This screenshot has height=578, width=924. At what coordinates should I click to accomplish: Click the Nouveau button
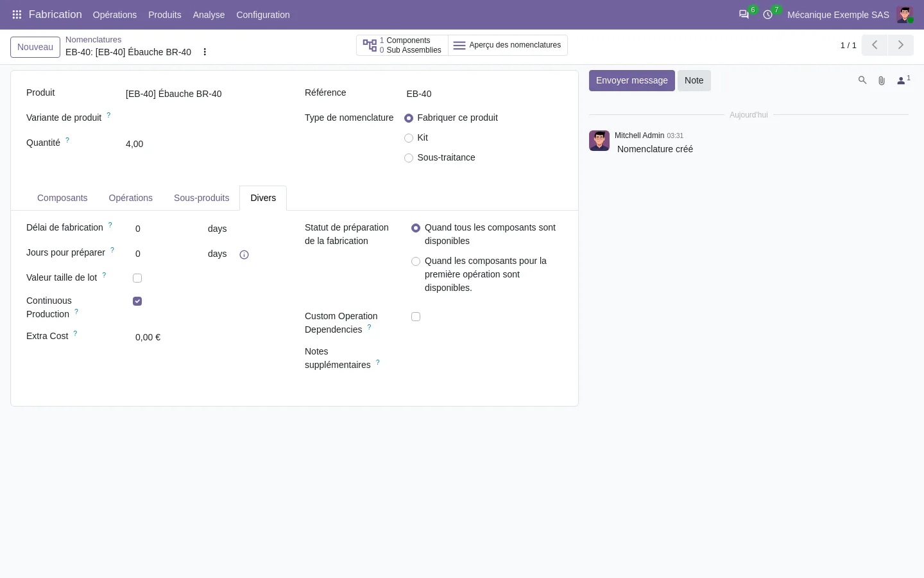[x=35, y=47]
